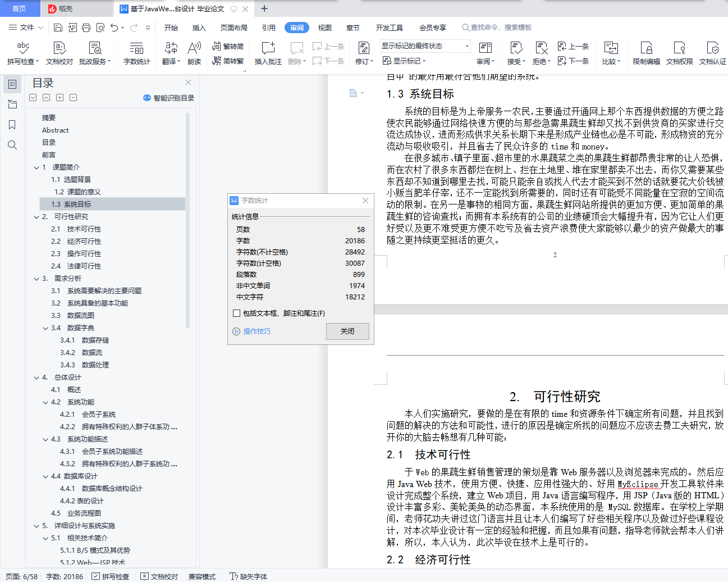Toggle 文档校对 in status bar
This screenshot has height=582, width=728.
[159, 576]
